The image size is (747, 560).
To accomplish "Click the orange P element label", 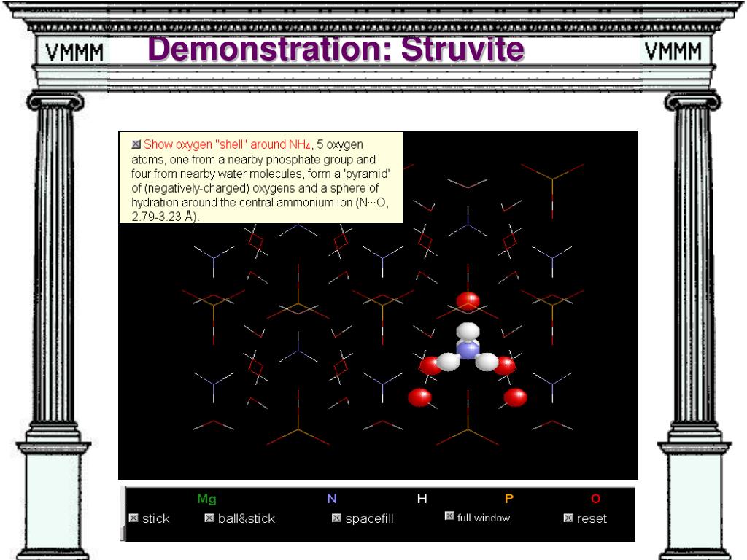I will click(508, 499).
